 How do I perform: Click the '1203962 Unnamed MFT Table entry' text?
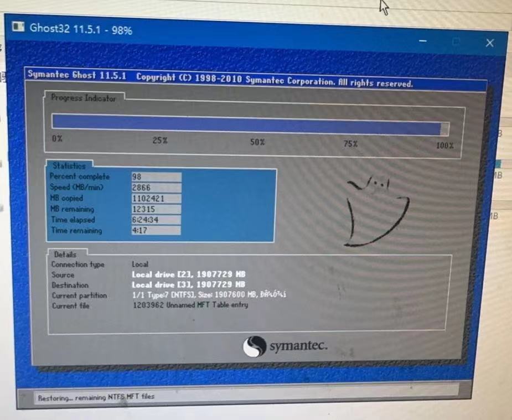click(x=190, y=305)
